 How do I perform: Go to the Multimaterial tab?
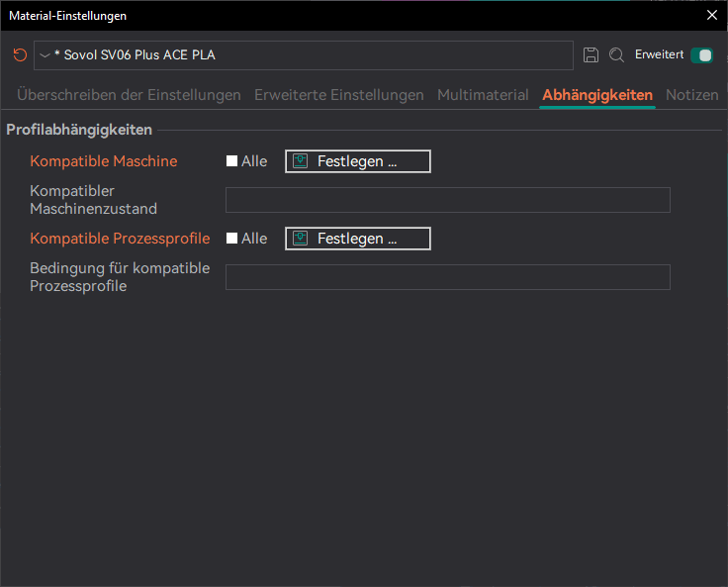coord(483,95)
